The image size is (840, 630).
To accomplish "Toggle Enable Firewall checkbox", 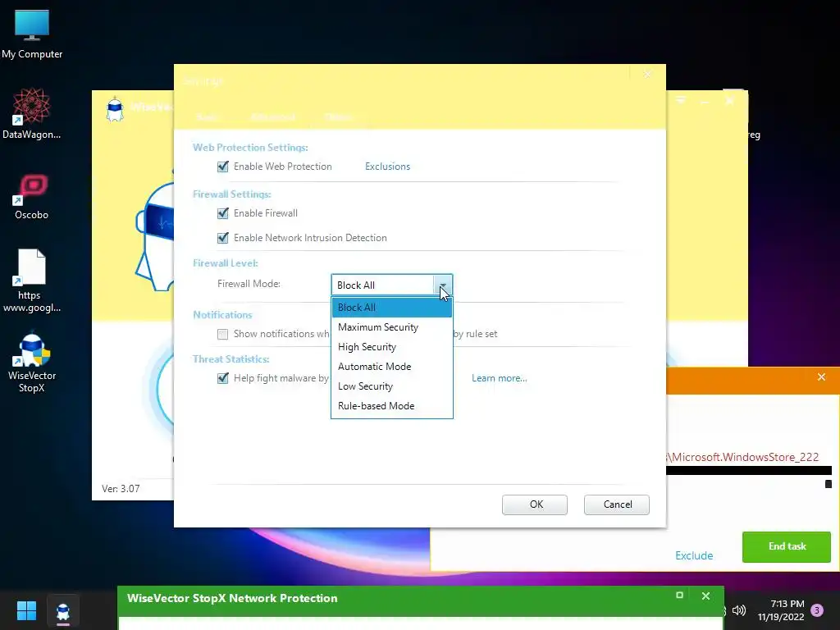I will [223, 213].
